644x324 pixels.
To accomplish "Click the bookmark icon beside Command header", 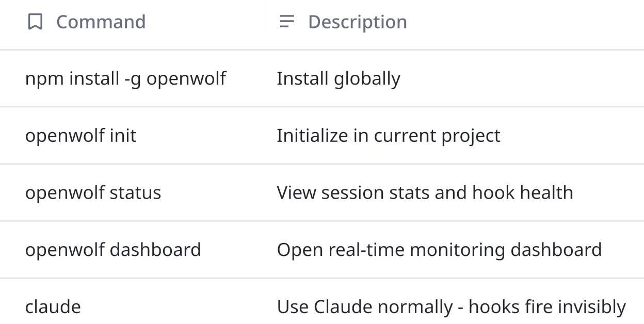I will (35, 22).
